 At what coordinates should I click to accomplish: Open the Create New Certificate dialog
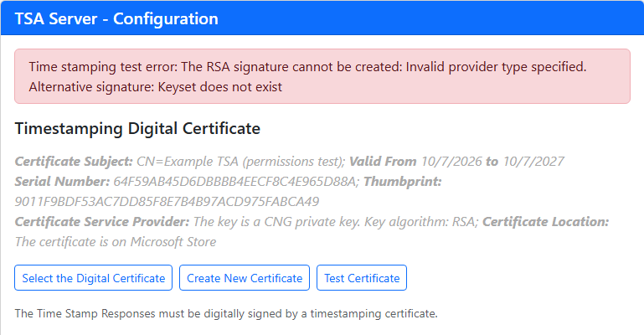point(245,278)
